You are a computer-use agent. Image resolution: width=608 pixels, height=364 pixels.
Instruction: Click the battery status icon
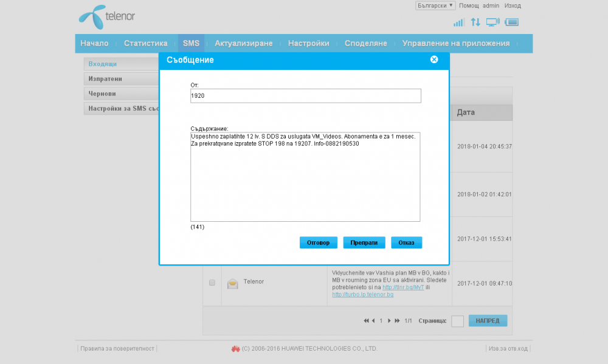511,22
